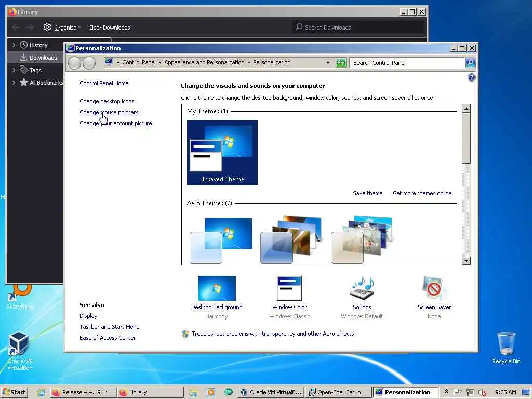Click the help question mark icon
Image resolution: width=532 pixels, height=399 pixels.
tap(471, 77)
